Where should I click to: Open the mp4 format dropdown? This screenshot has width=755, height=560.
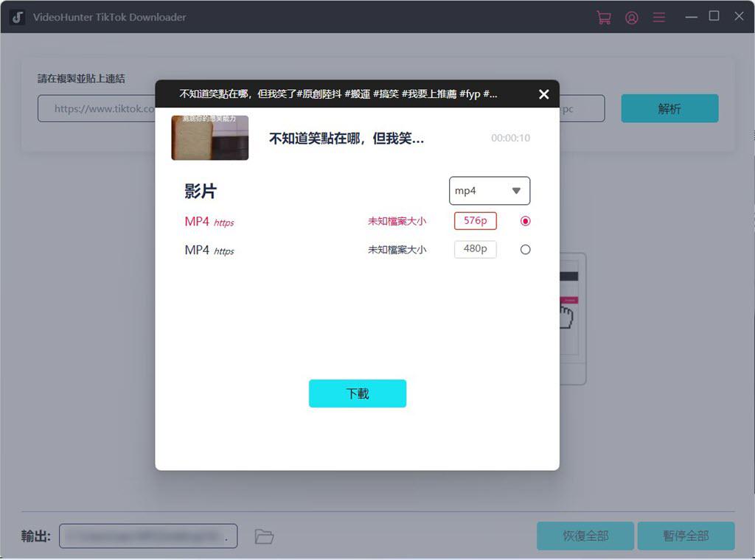point(489,191)
